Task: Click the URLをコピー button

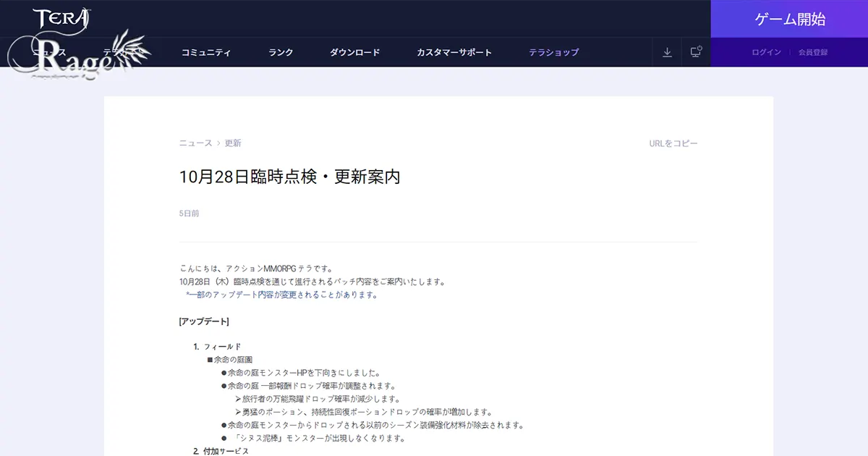Action: [x=672, y=143]
